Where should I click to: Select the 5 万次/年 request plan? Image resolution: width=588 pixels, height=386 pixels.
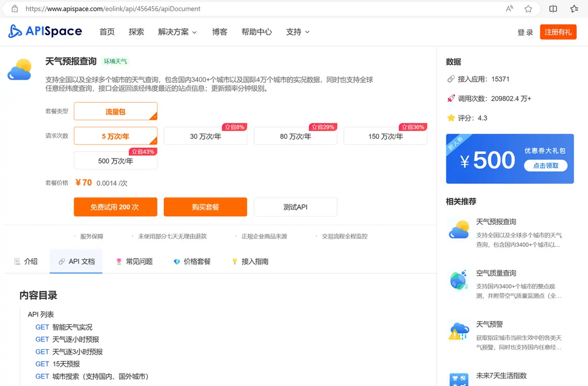click(x=116, y=136)
